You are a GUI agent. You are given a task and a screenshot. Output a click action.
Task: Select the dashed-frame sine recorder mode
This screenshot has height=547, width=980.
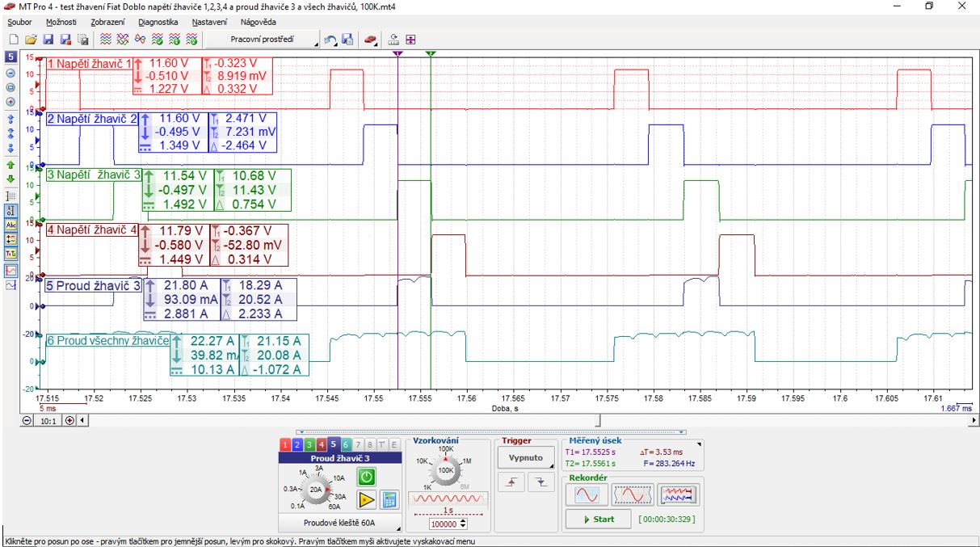[633, 494]
